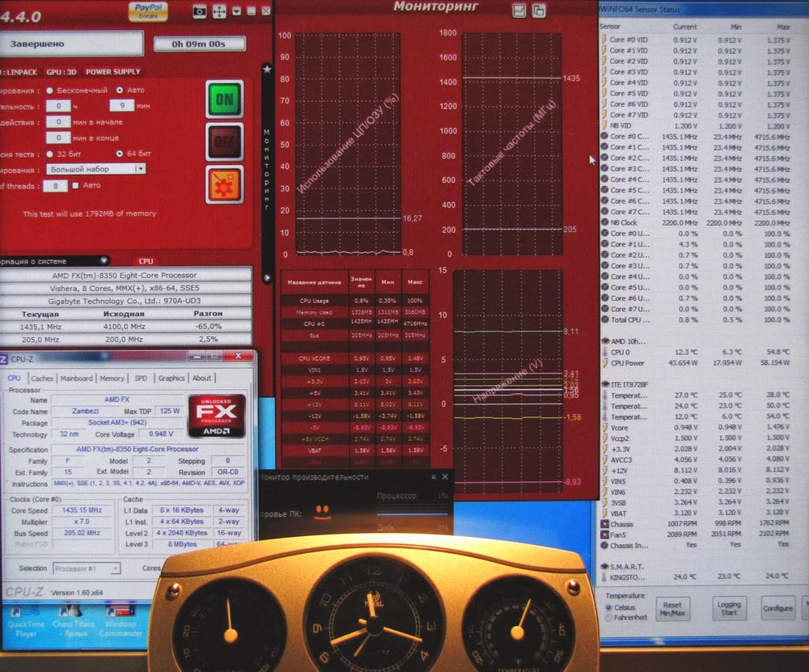Click the OCCT screenshot camera icon
The image size is (809, 672).
coord(200,11)
